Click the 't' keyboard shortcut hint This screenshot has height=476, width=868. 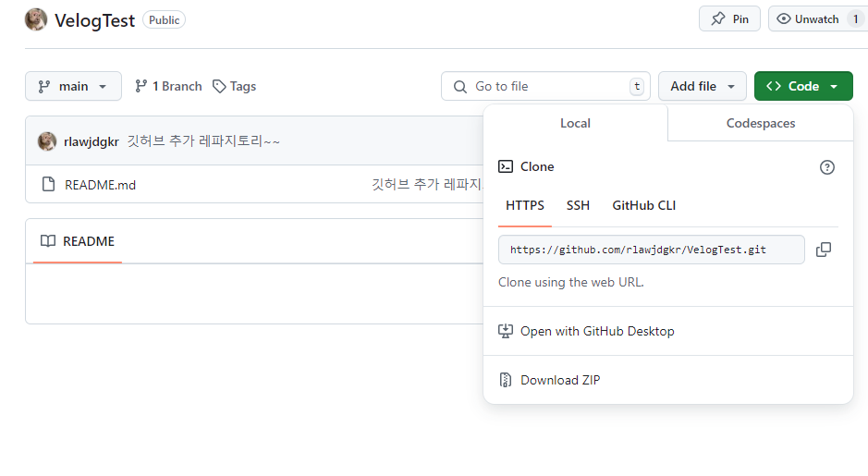tap(637, 86)
